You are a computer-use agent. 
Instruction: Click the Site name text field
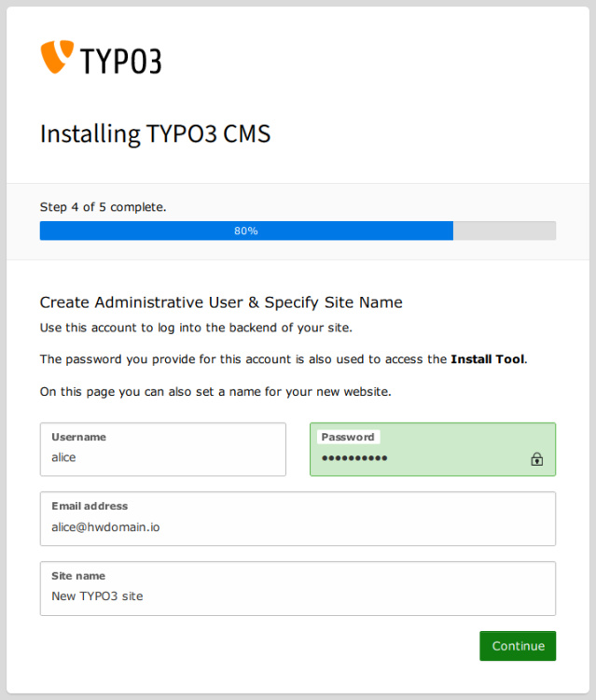298,596
